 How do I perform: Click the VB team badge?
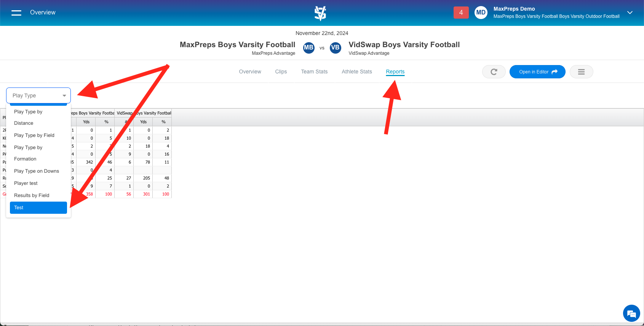pyautogui.click(x=335, y=48)
